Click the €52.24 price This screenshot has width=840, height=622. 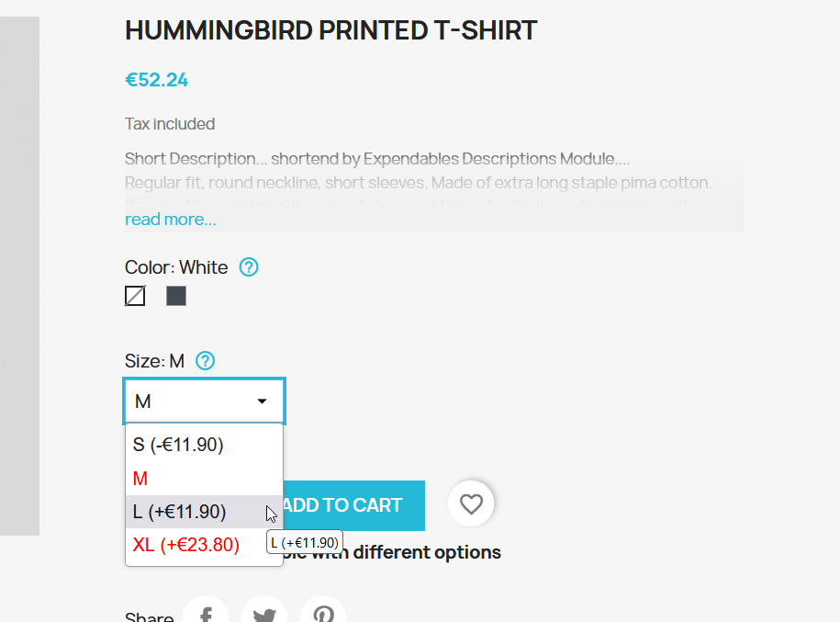(156, 80)
